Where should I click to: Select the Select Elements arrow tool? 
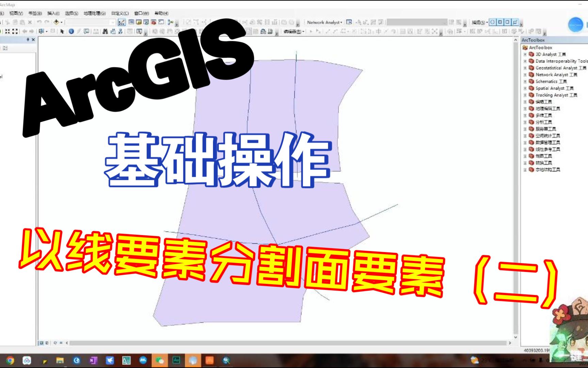62,32
